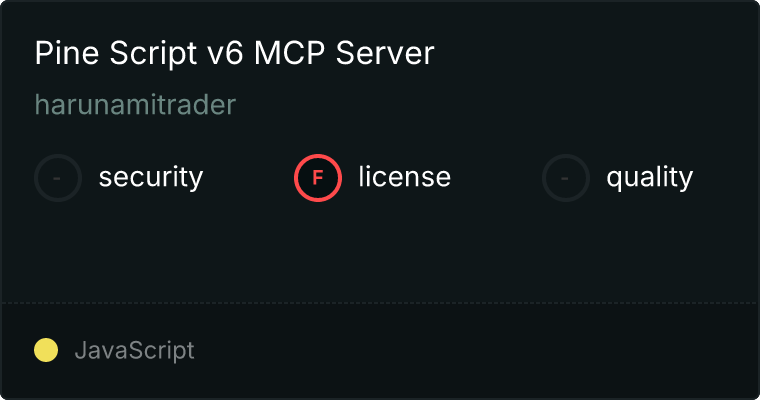Click the yellow JavaScript language dot
This screenshot has width=760, height=400.
46,350
